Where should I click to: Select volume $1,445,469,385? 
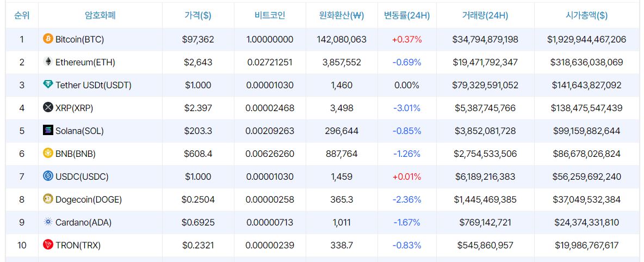[x=485, y=200]
